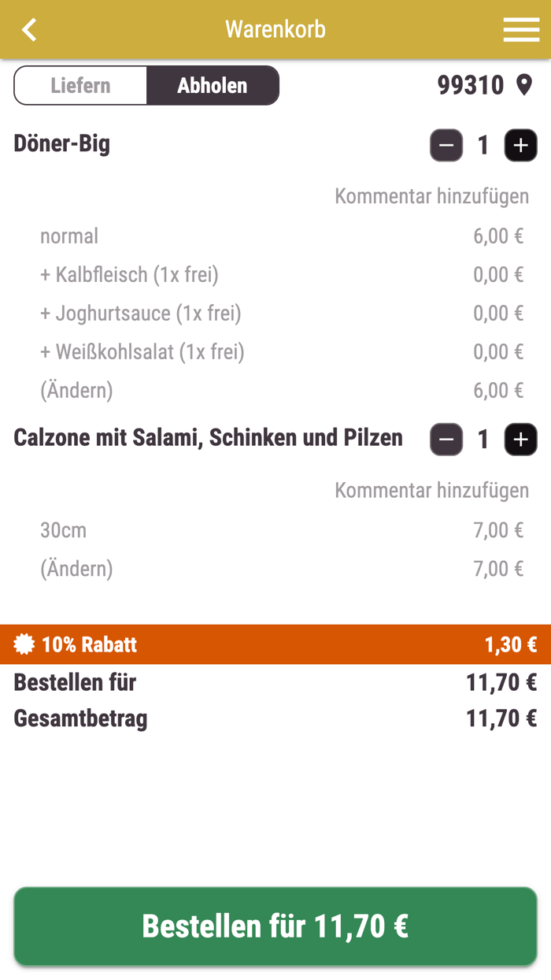Select the Abholen option
This screenshot has height=980, width=551.
tap(213, 85)
